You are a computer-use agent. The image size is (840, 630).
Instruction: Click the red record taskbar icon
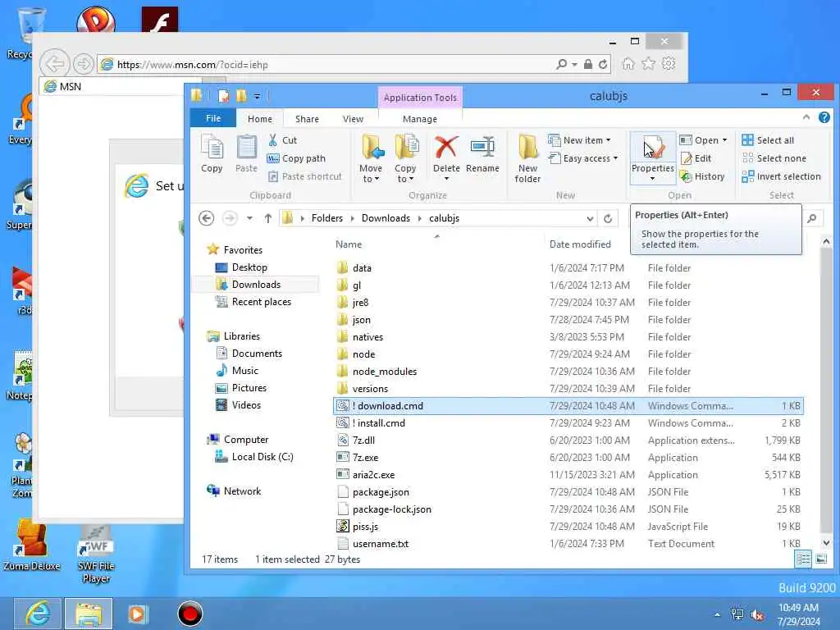click(190, 614)
